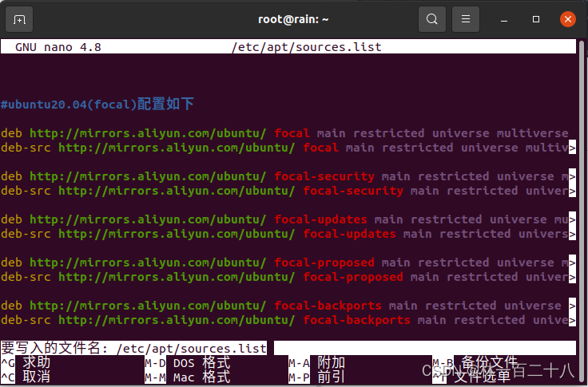This screenshot has width=588, height=387.
Task: Click the terminal vertical scrollbar
Action: (582, 210)
